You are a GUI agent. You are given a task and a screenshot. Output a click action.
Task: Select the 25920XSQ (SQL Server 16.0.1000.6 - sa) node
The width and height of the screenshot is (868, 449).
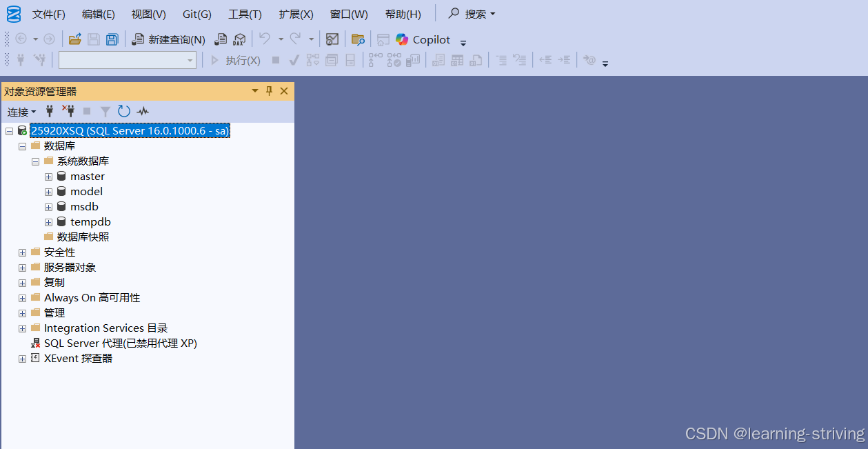click(x=130, y=131)
